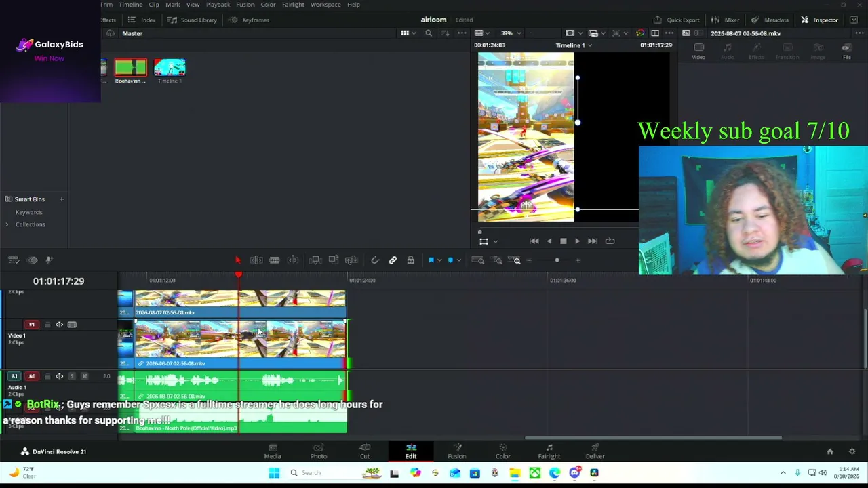This screenshot has width=868, height=488.
Task: Show the Metadata panel
Action: click(770, 20)
